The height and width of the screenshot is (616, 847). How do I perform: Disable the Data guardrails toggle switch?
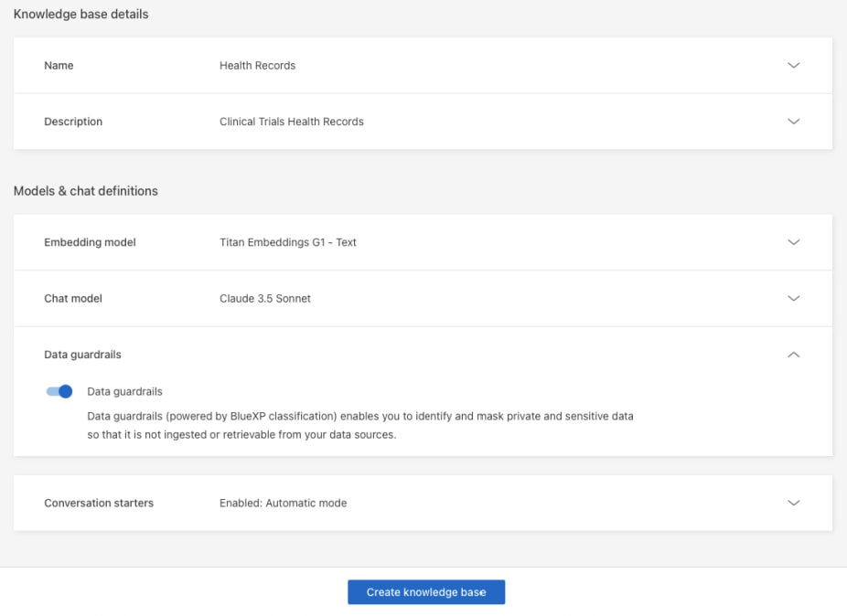click(x=59, y=391)
